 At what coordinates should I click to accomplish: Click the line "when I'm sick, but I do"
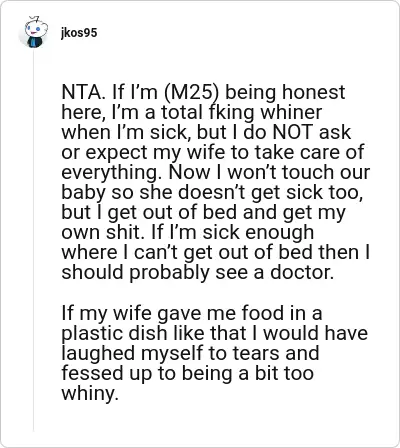coord(165,132)
